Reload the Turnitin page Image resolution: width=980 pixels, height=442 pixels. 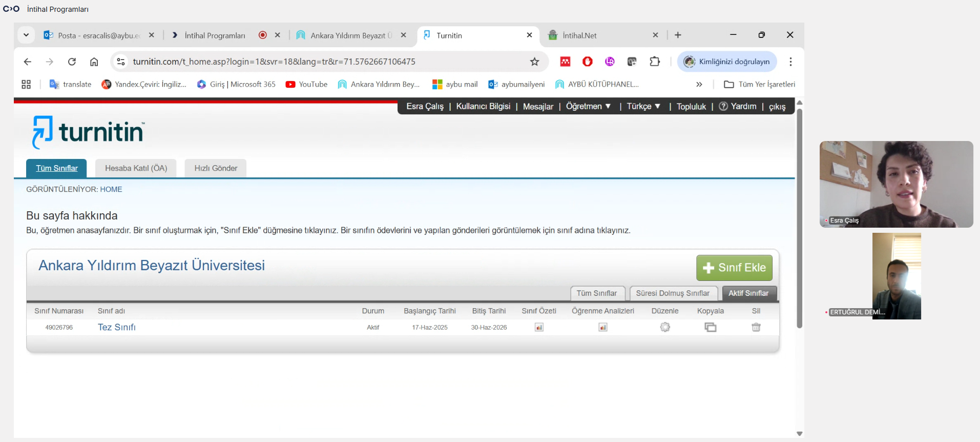72,62
